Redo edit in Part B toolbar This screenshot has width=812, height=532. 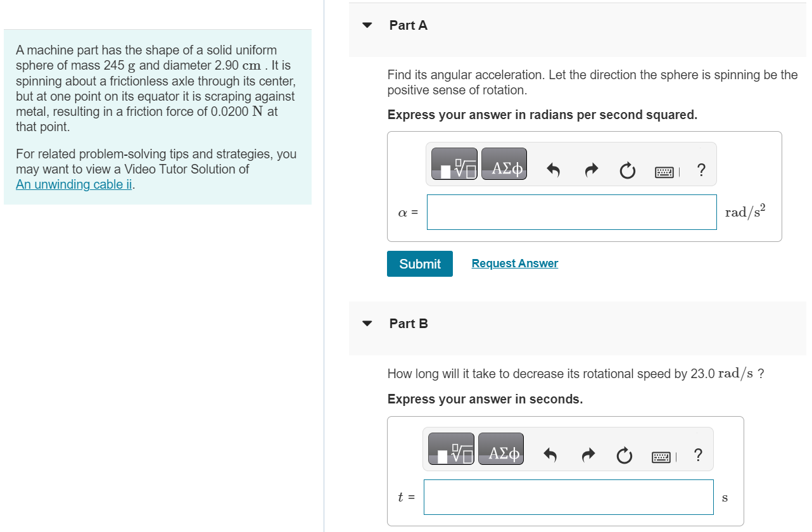pos(588,455)
